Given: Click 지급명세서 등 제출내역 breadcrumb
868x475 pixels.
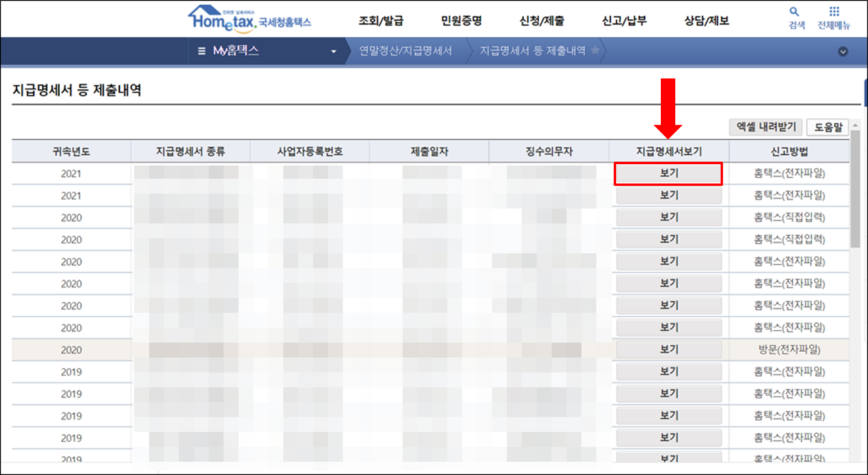Looking at the screenshot, I should click(x=533, y=51).
